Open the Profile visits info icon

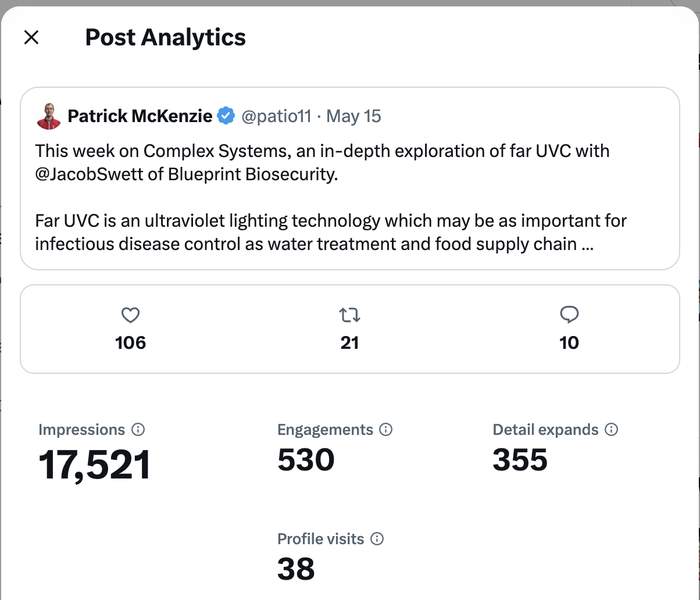377,539
